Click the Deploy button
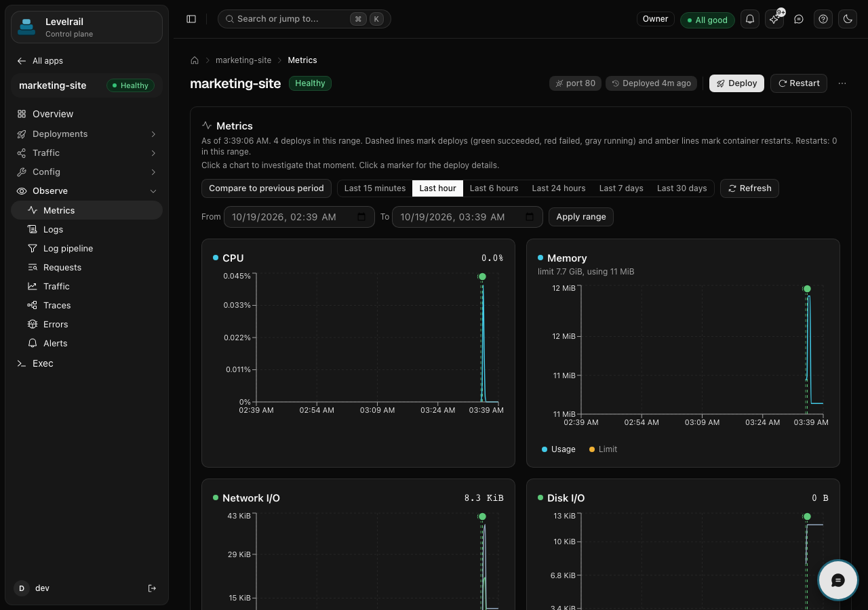Viewport: 868px width, 610px height. click(737, 83)
